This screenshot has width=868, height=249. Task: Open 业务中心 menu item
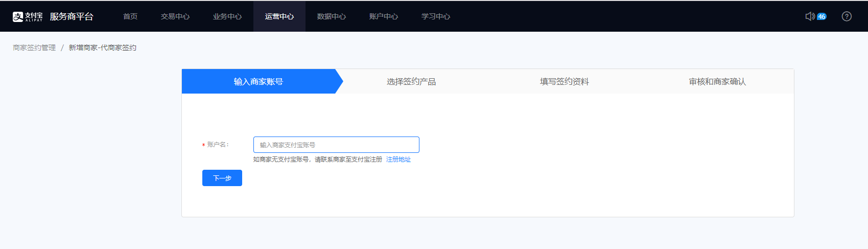tap(227, 16)
